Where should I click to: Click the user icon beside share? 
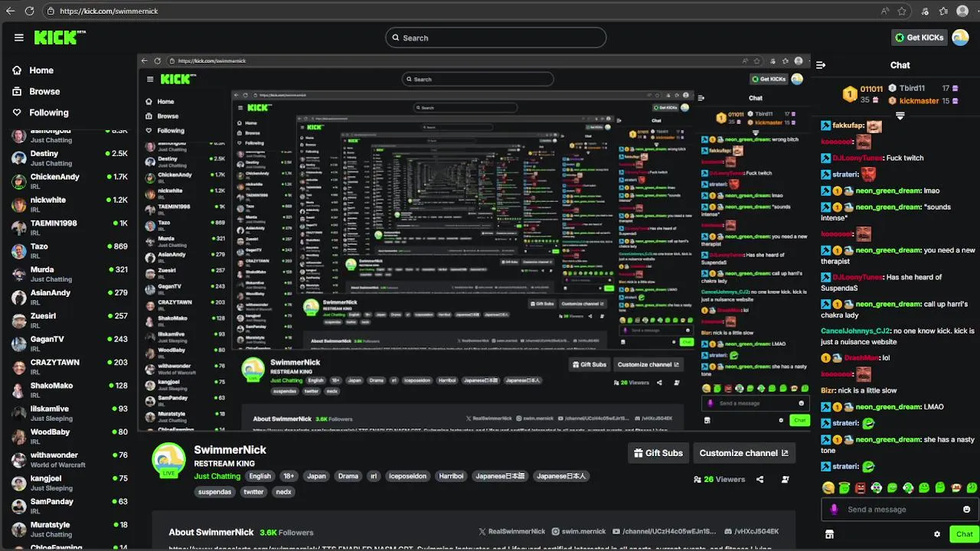pos(786,480)
